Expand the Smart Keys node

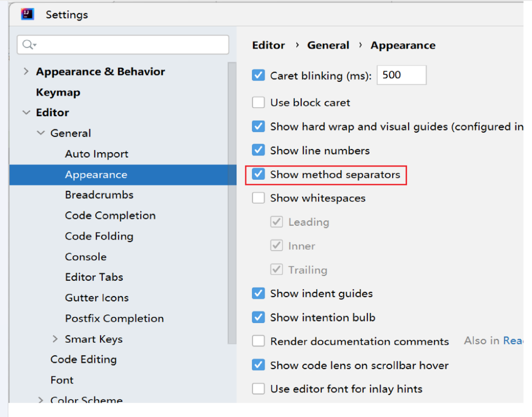[x=55, y=339]
